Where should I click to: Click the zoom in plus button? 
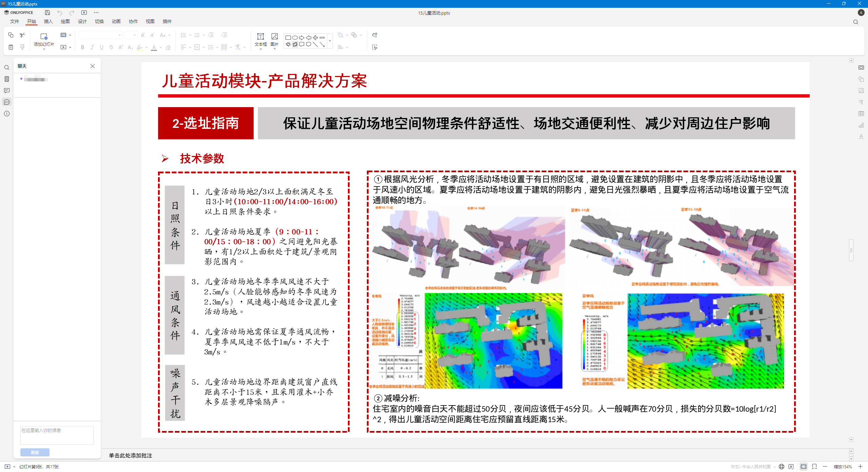[x=860, y=467]
